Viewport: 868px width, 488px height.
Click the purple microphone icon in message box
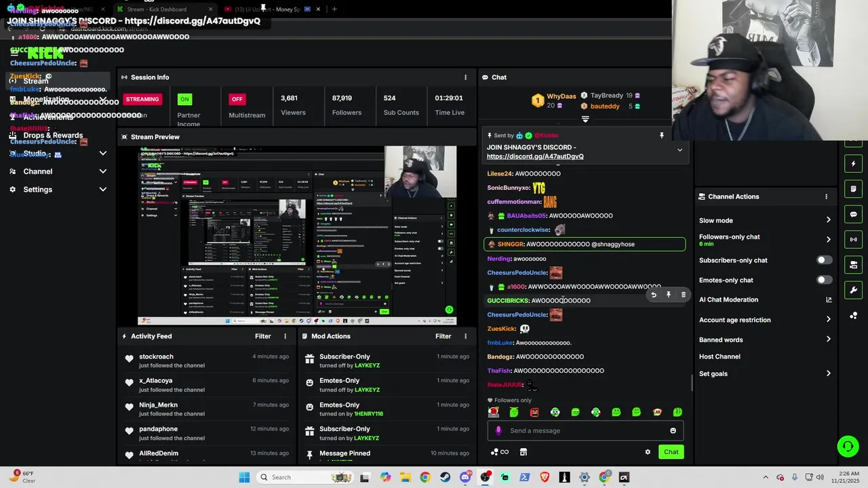click(x=498, y=430)
